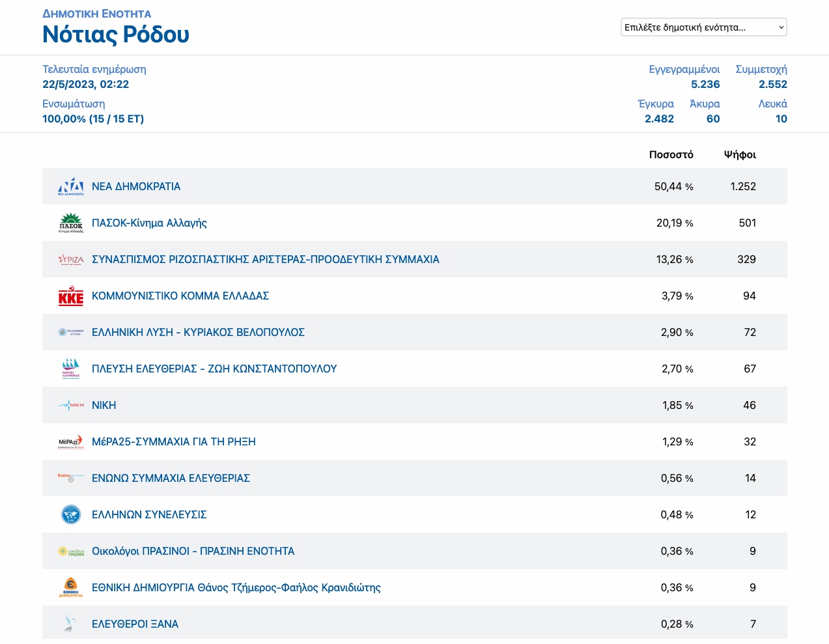Click the Οικολόγοι Πράσινοi sunflower logo
829x644 pixels.
coord(71,551)
